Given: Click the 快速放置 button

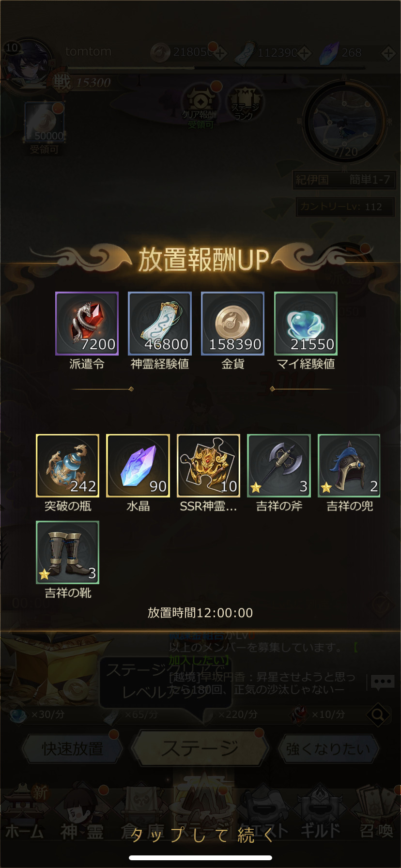Looking at the screenshot, I should (72, 749).
